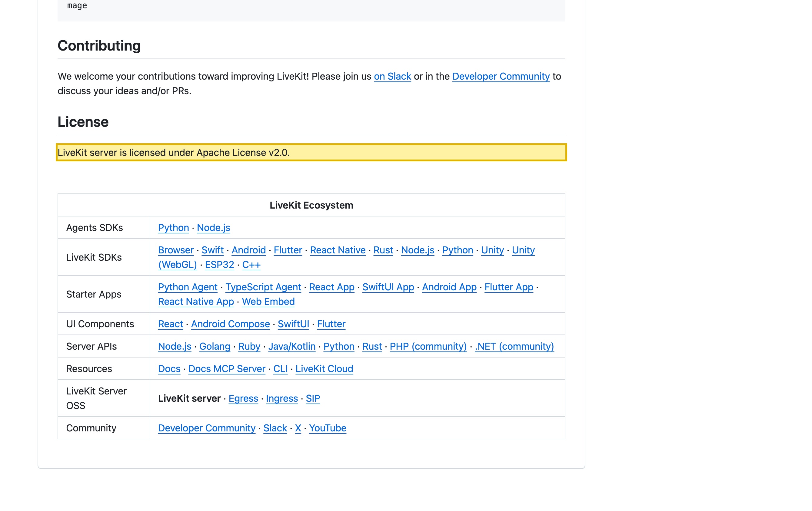Open Rust link in LiveKit SDKs row
This screenshot has height=511, width=812.
pyautogui.click(x=383, y=250)
